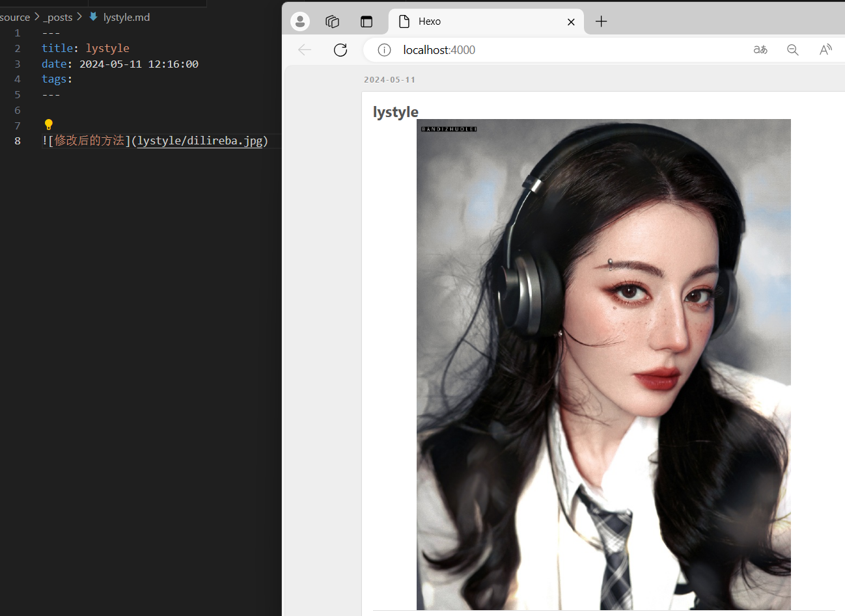Click line number 6 in the gutter

tap(18, 110)
